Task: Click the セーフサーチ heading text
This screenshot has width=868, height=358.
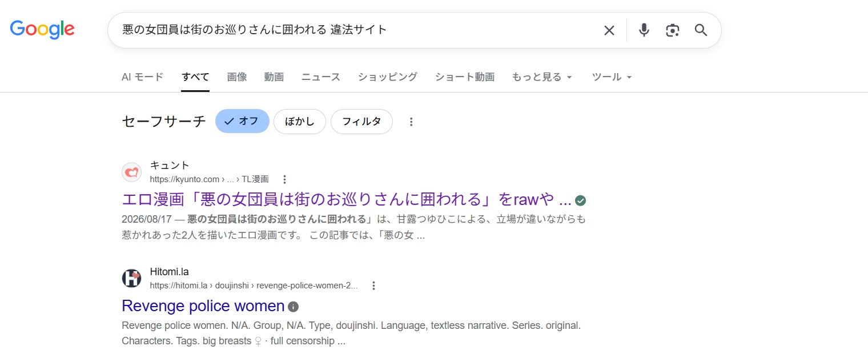Action: [164, 121]
